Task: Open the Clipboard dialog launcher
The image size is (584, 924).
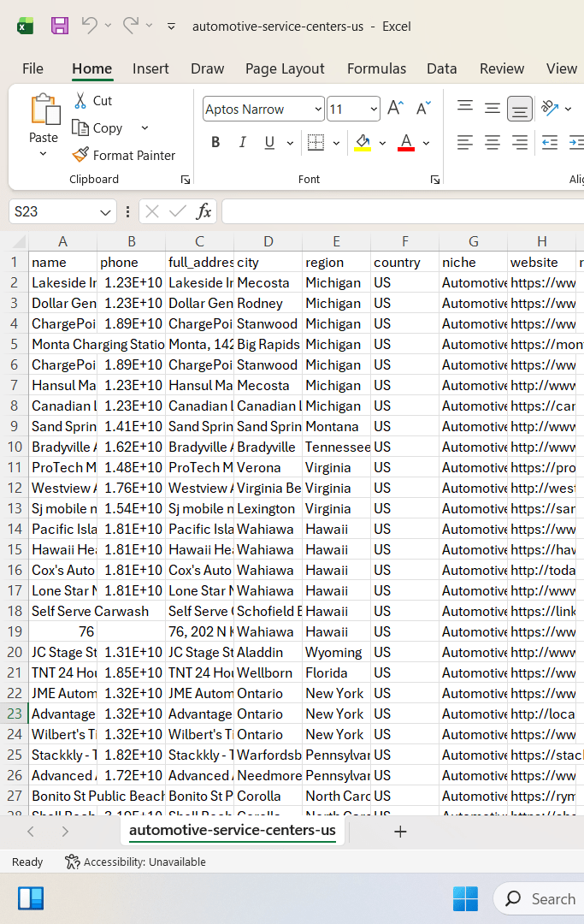Action: tap(186, 180)
